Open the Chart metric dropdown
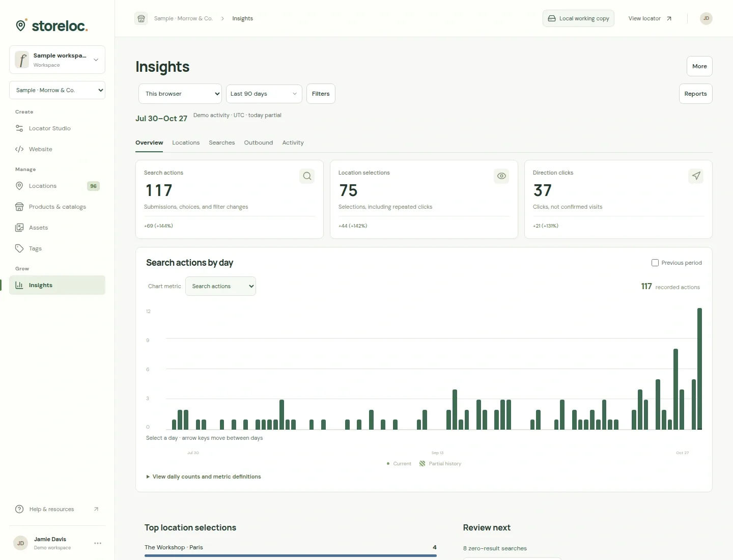This screenshot has height=560, width=733. 220,286
